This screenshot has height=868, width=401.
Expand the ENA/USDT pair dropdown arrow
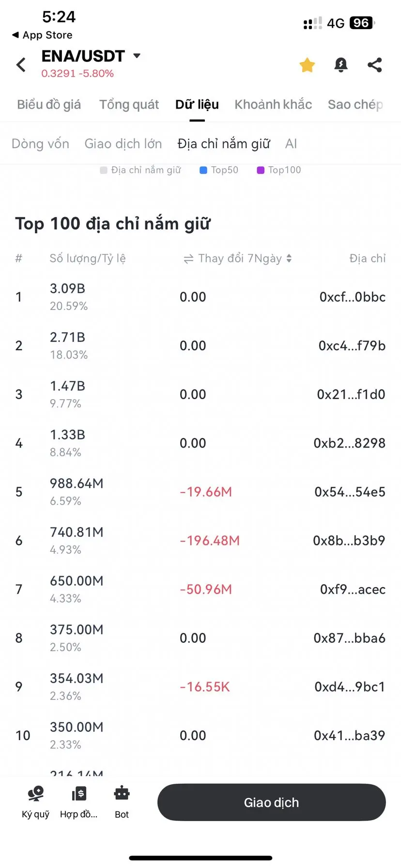pyautogui.click(x=137, y=56)
